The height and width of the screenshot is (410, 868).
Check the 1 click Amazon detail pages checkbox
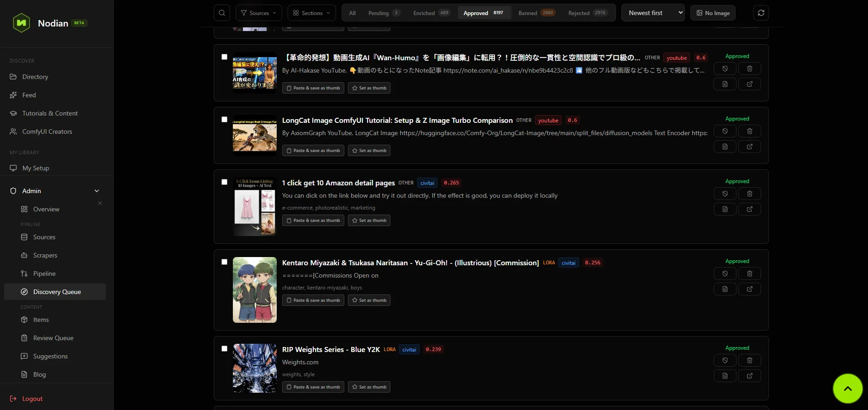coord(224,182)
